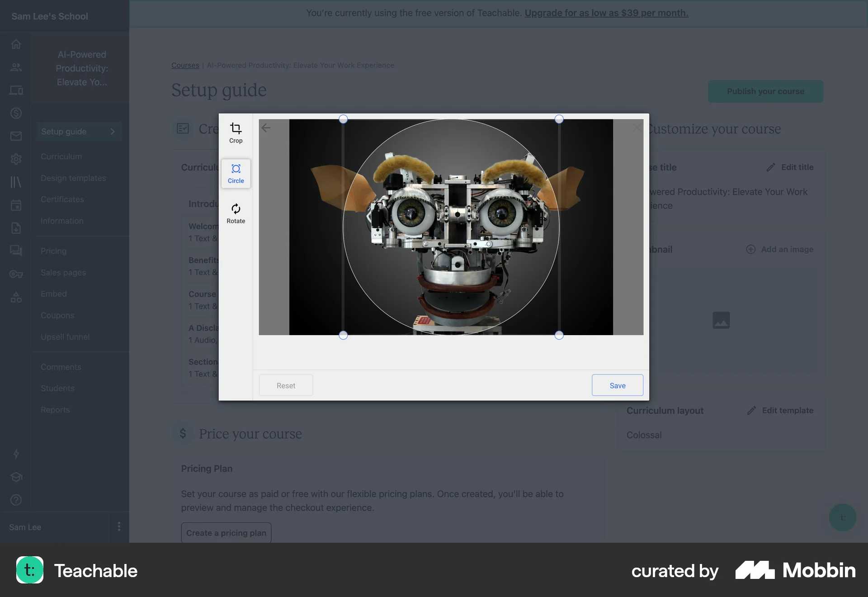Rotate the image using the Rotate tool
Image resolution: width=868 pixels, height=597 pixels.
point(236,213)
